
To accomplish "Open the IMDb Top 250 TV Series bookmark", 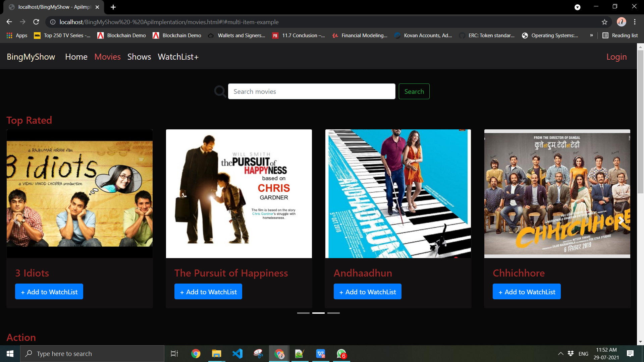I will coord(61,35).
